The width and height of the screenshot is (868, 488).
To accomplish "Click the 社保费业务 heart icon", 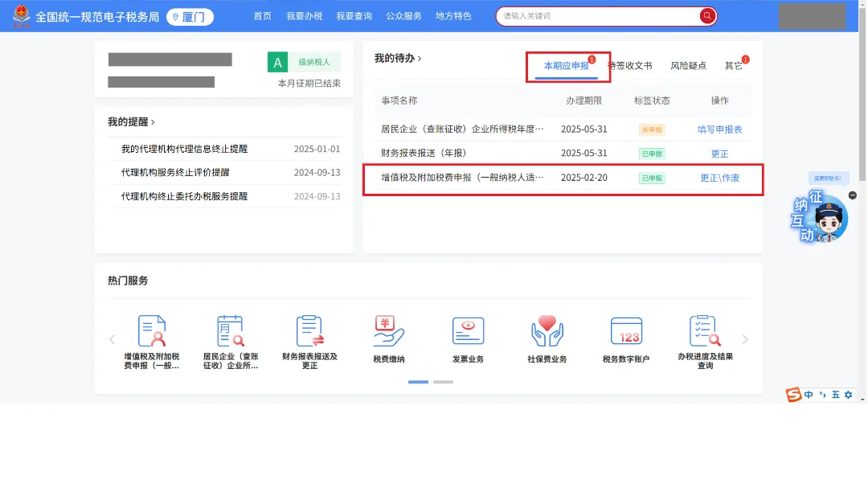I will [x=547, y=331].
